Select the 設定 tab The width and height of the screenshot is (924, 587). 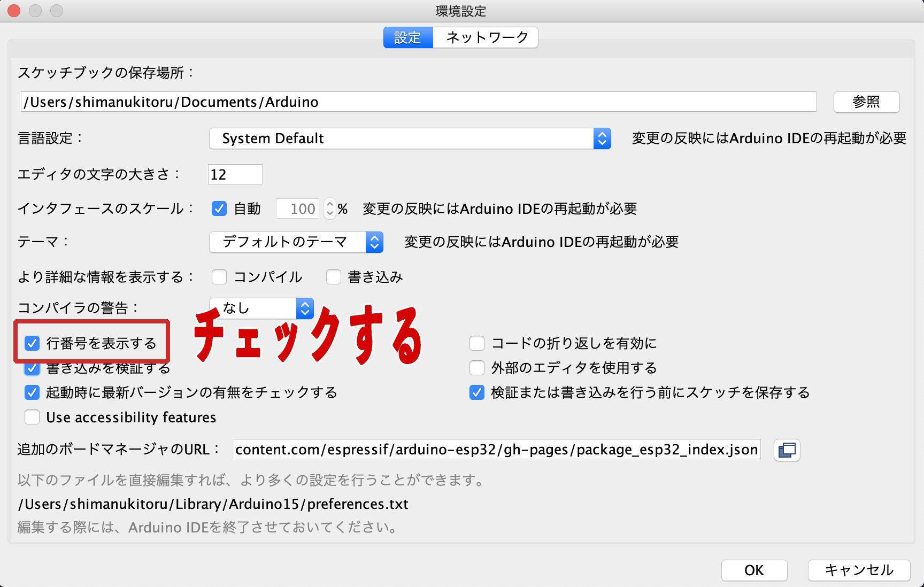click(x=407, y=37)
